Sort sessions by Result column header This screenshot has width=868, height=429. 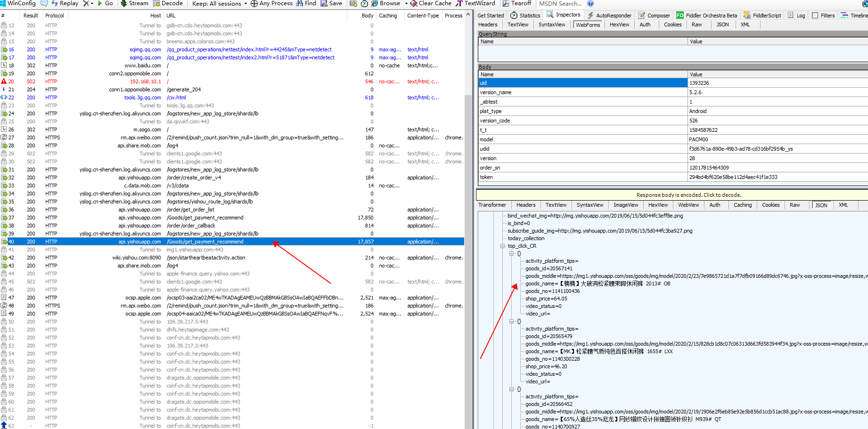[31, 16]
